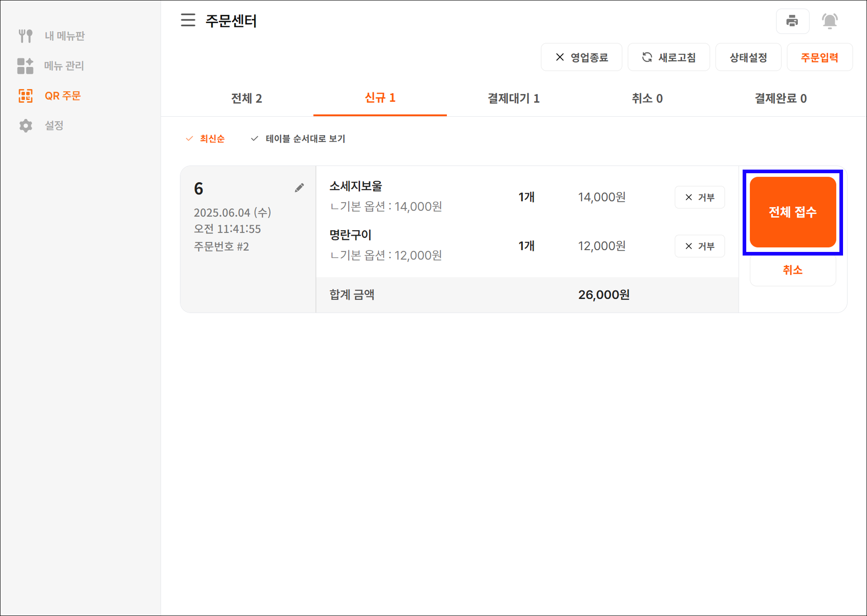This screenshot has height=616, width=867.
Task: Click the ㄴ기본 옵션 : 12,000원 line
Action: click(386, 256)
